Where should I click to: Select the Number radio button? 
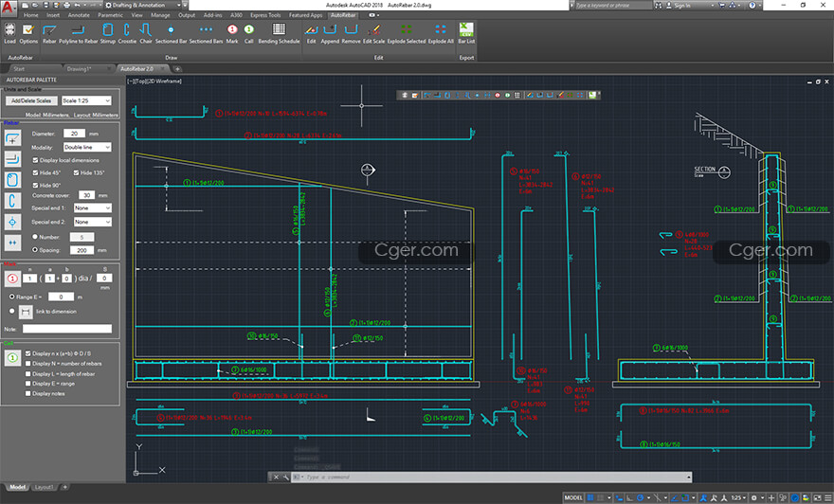pos(35,237)
